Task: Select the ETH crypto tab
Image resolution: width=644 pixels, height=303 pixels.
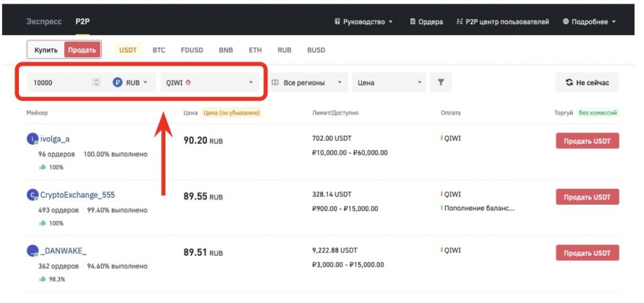Action: tap(255, 50)
